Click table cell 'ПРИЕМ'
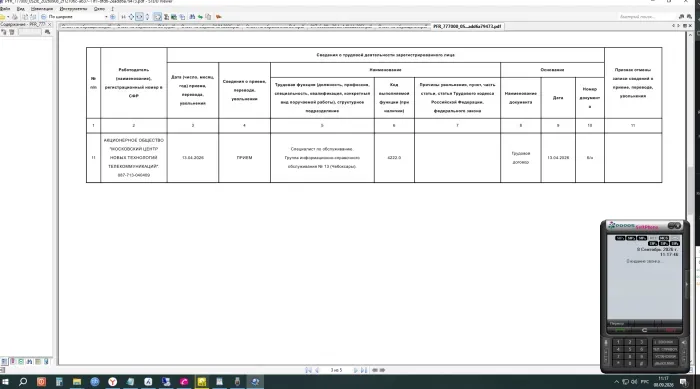 244,158
